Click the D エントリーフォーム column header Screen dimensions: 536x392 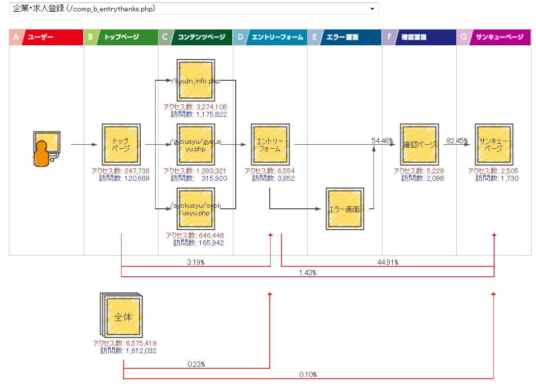coord(270,37)
